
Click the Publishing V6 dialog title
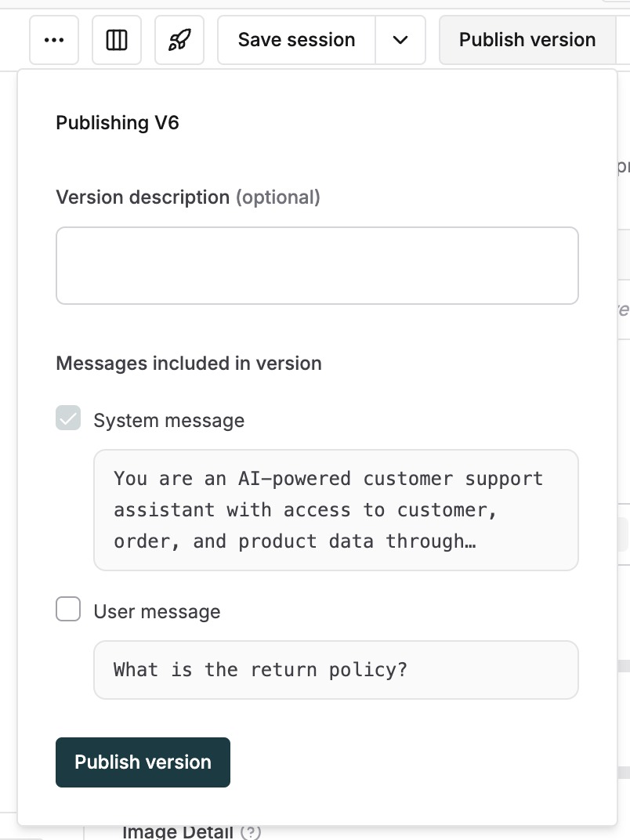coord(117,123)
